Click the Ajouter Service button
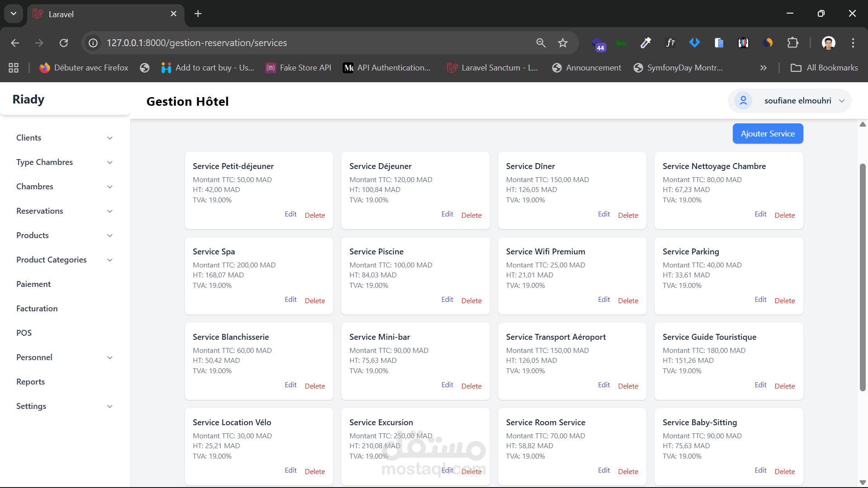This screenshot has width=868, height=488. click(x=767, y=134)
